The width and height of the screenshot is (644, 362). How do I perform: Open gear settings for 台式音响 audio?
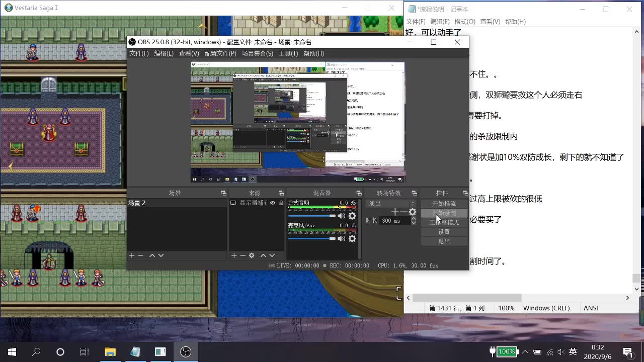click(x=352, y=216)
